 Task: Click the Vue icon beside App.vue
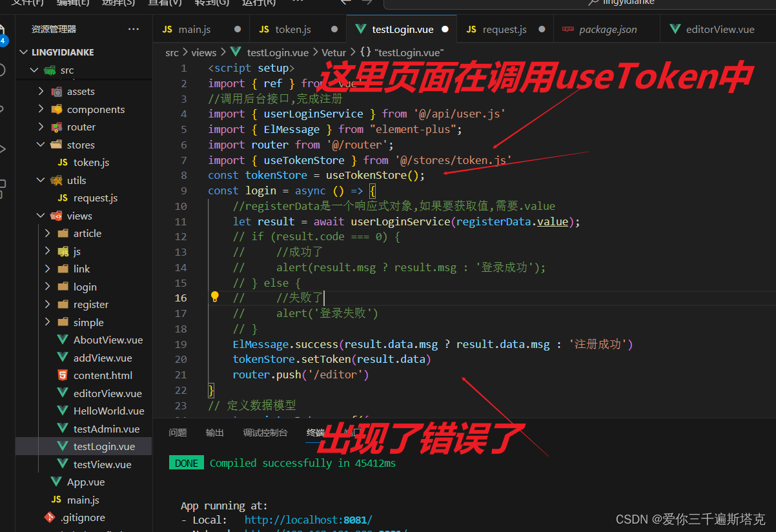point(57,482)
